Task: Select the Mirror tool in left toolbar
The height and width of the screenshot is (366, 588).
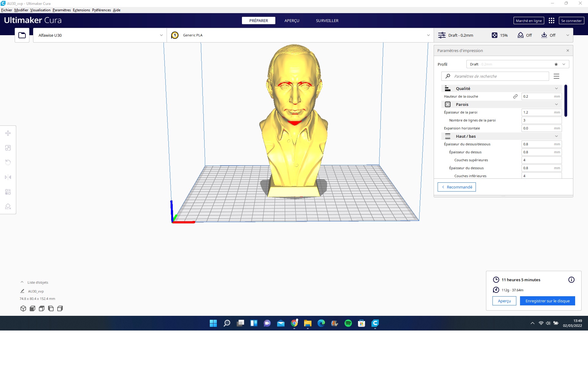Action: pyautogui.click(x=8, y=177)
